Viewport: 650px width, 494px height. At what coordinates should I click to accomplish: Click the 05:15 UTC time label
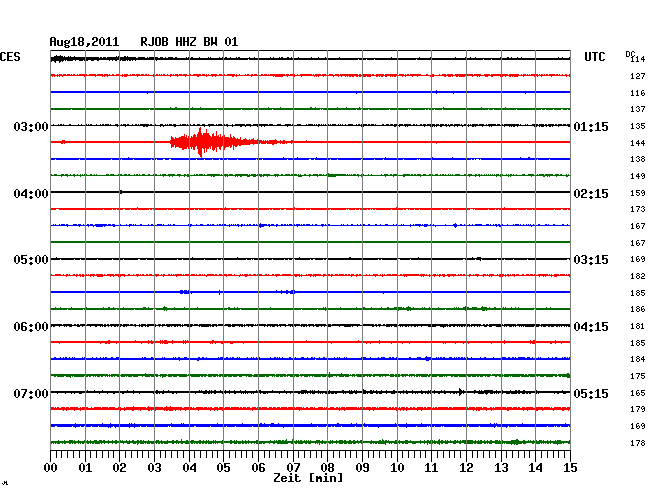[591, 393]
